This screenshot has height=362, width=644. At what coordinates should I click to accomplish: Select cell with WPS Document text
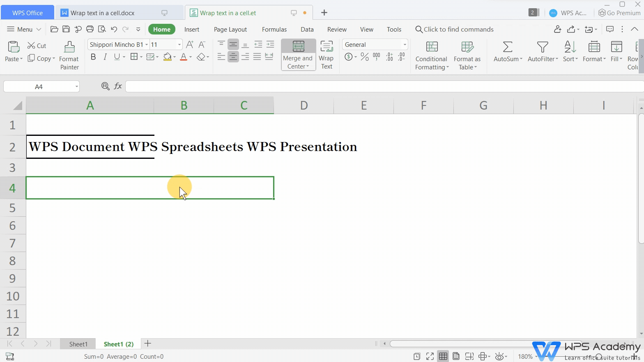click(x=90, y=147)
